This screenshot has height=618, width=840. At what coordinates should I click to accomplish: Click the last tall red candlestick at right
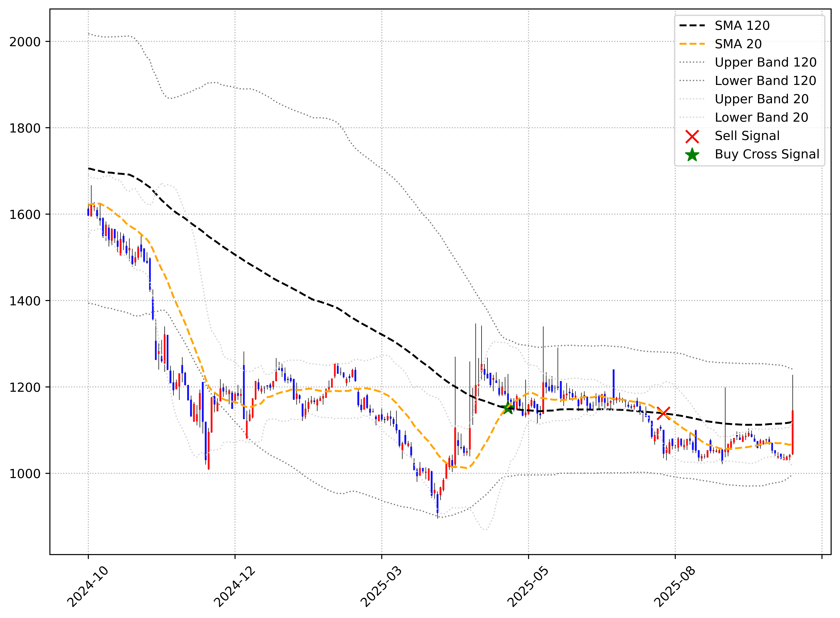click(x=792, y=432)
